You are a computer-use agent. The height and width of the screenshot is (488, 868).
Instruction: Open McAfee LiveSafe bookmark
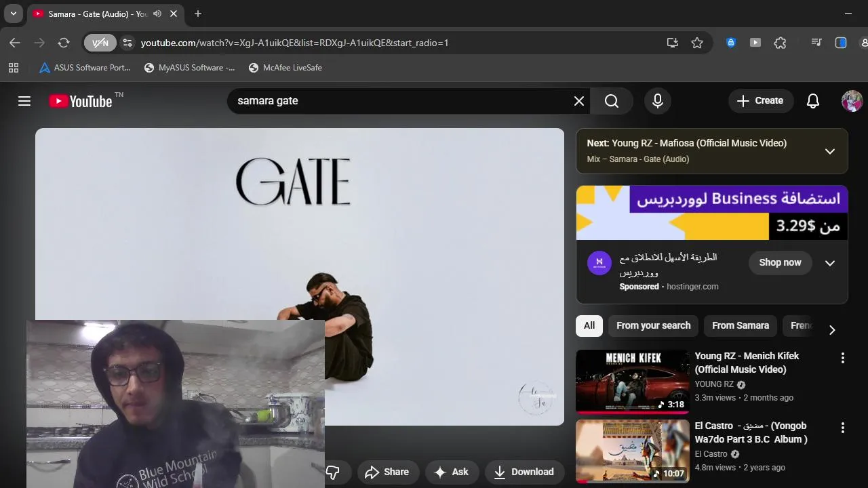point(285,68)
